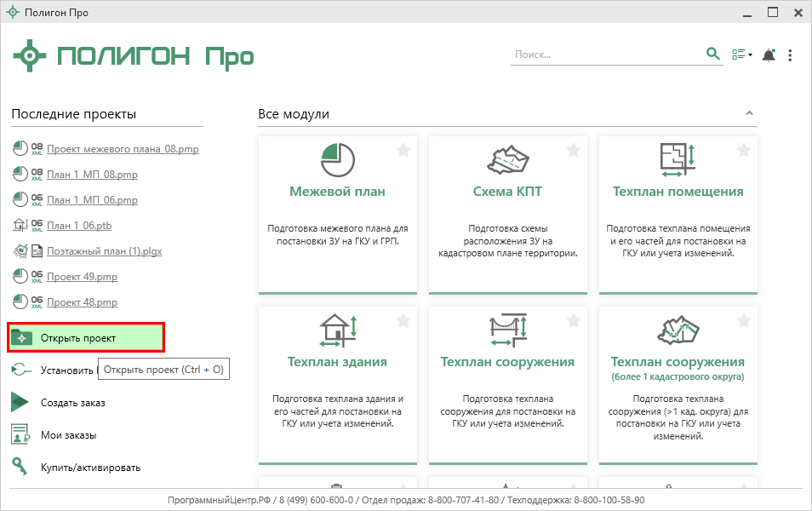This screenshot has height=511, width=812.
Task: Favorite the Схема КПТ module star
Action: (x=574, y=150)
